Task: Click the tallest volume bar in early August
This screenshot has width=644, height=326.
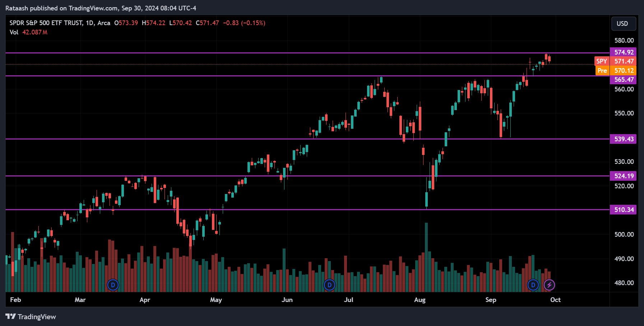Action: 426,257
